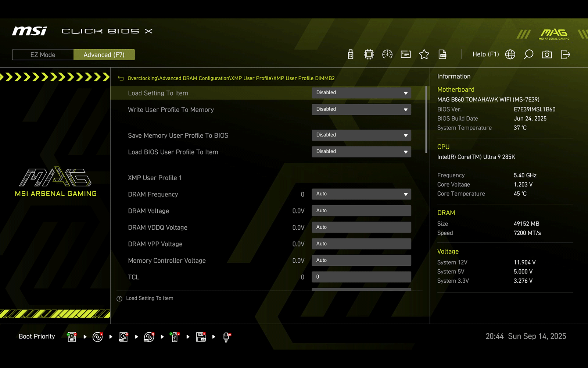This screenshot has width=588, height=368.
Task: Click the breadcrumb path Overclocking\Advanced DRAM Configuration
Action: coord(178,78)
